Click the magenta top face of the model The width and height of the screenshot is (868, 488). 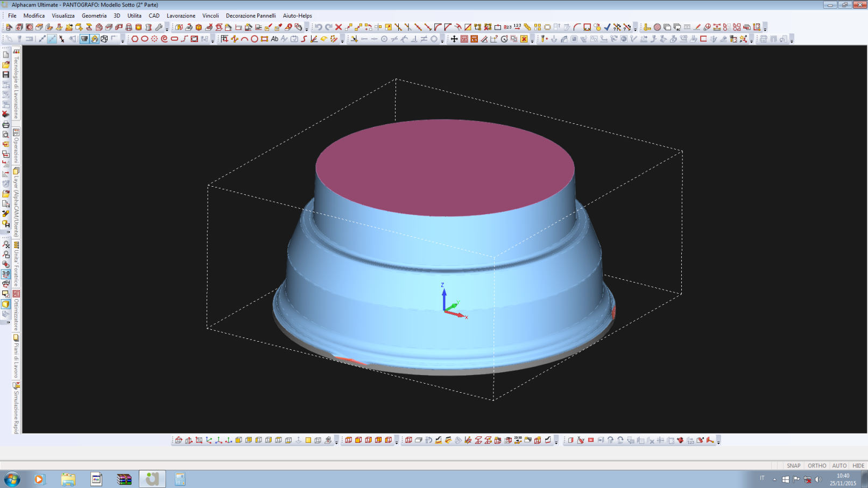444,167
